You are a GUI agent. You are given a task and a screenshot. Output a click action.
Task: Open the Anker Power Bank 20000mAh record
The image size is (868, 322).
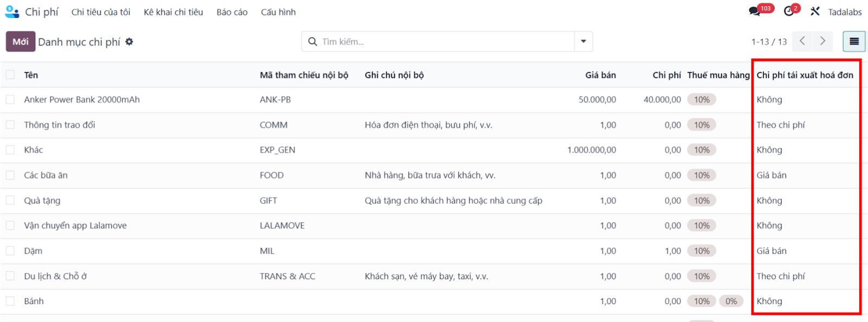[82, 100]
